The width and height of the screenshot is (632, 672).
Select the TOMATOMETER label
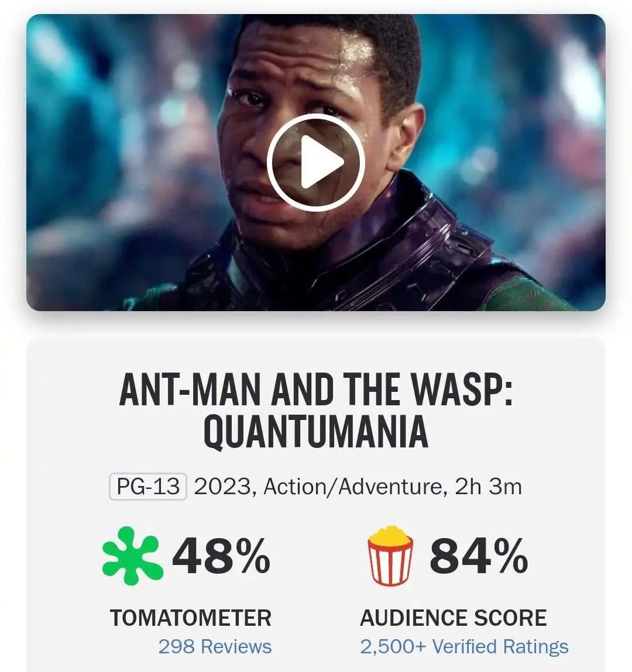tap(191, 618)
